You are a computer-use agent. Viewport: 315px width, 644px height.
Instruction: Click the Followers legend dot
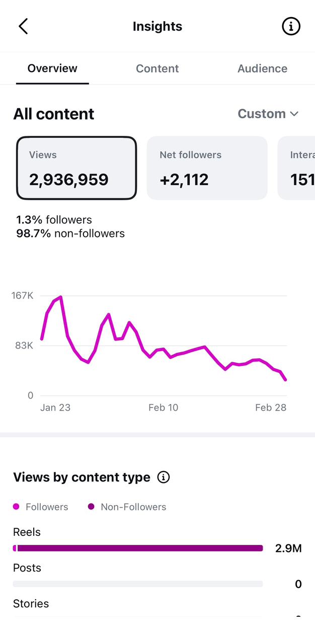pyautogui.click(x=17, y=507)
